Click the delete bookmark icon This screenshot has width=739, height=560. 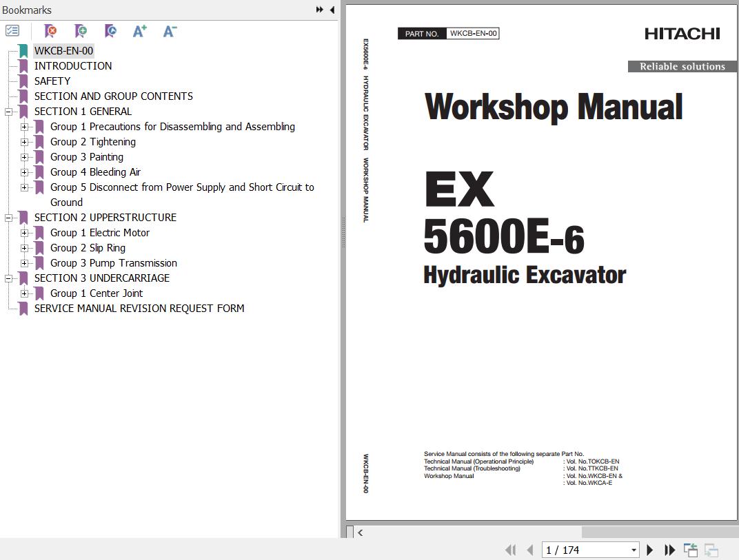click(x=50, y=31)
